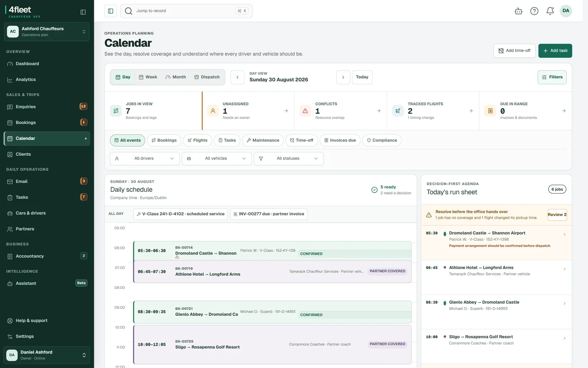Go to previous day with left chevron
This screenshot has width=588, height=368.
(x=237, y=77)
